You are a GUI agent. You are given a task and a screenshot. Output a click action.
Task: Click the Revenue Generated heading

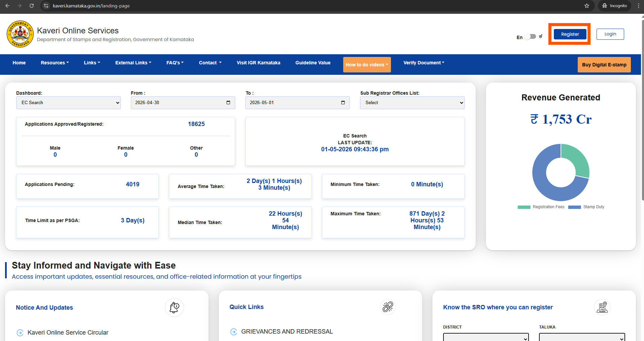click(561, 98)
